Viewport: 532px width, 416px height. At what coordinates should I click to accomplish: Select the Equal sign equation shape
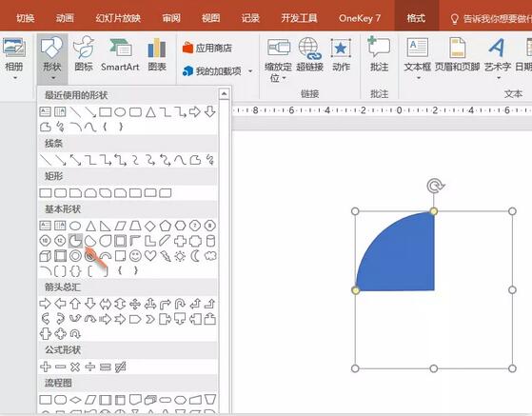(x=106, y=366)
